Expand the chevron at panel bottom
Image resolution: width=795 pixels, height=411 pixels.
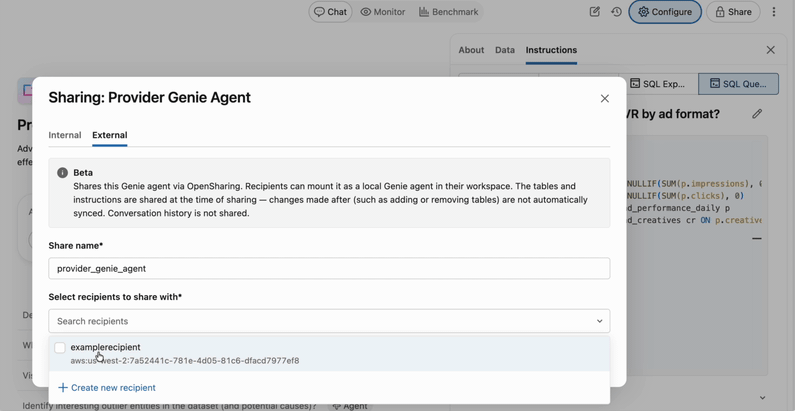click(762, 398)
